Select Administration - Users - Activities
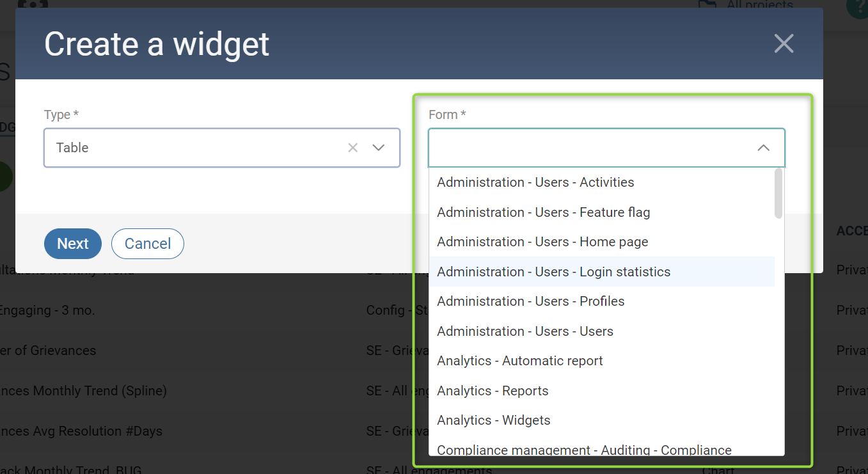This screenshot has width=868, height=474. pyautogui.click(x=535, y=182)
